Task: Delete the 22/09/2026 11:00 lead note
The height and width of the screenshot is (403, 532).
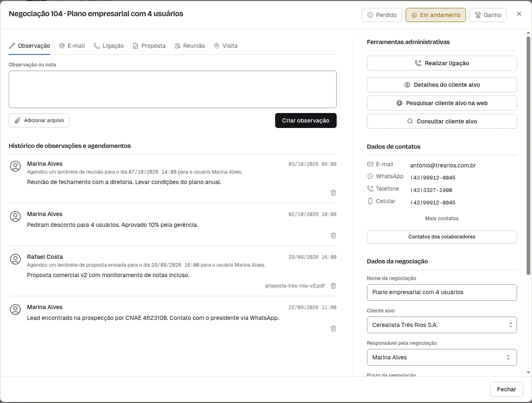Action: pos(333,329)
